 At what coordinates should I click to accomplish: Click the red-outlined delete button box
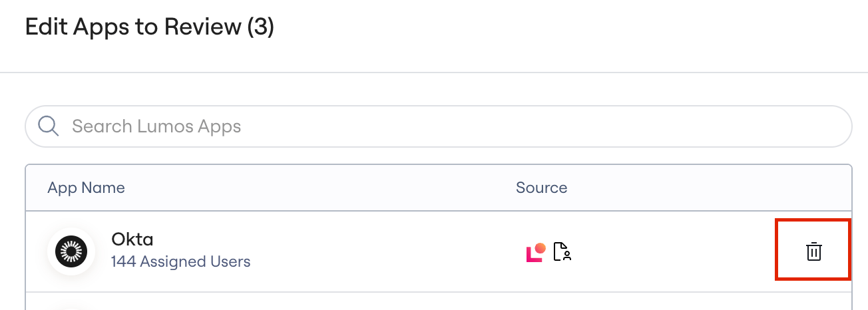coord(813,250)
